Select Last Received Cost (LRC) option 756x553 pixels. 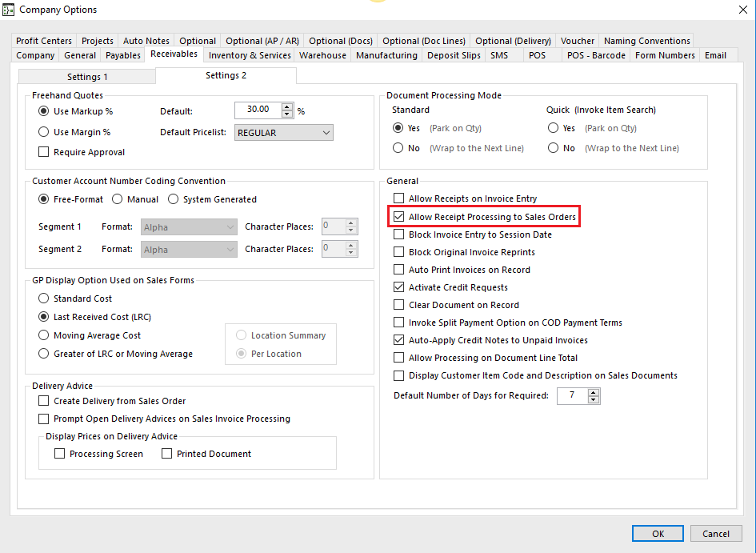[x=44, y=317]
